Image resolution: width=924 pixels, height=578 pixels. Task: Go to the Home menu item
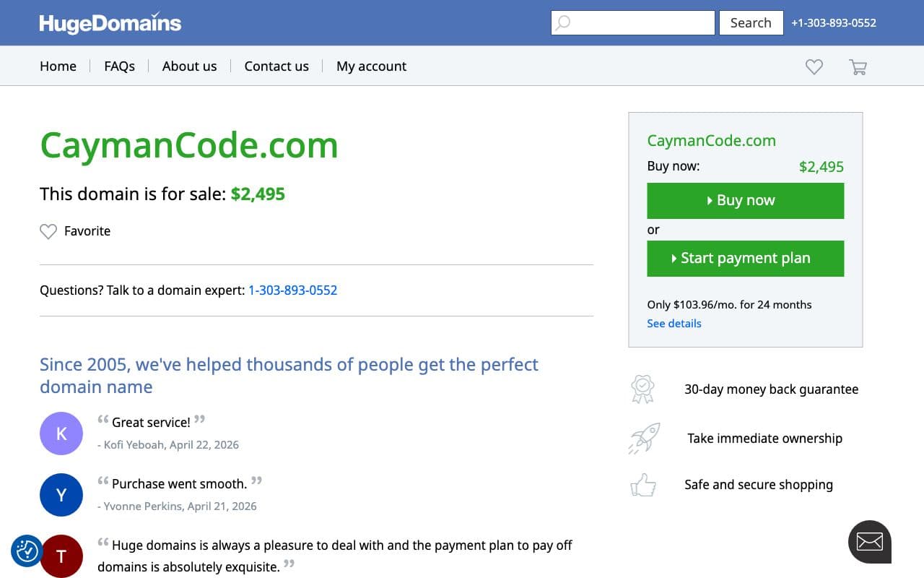[58, 66]
